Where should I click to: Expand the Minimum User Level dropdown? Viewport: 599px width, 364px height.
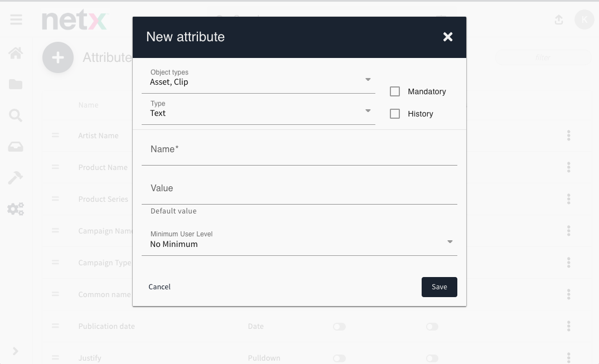pyautogui.click(x=299, y=242)
